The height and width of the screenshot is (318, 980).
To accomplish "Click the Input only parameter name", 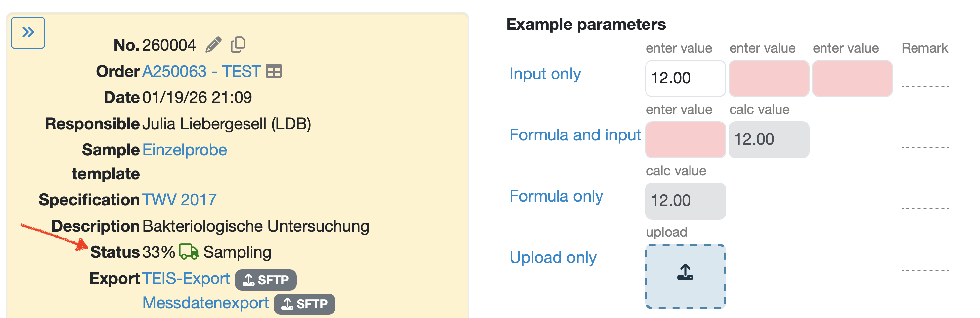I will click(x=545, y=74).
